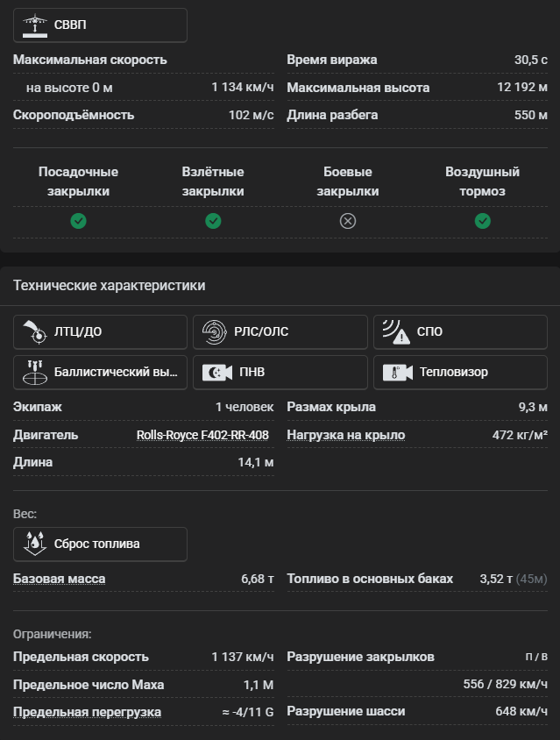The image size is (560, 740).
Task: Click the Разрушение шасси label
Action: [346, 712]
